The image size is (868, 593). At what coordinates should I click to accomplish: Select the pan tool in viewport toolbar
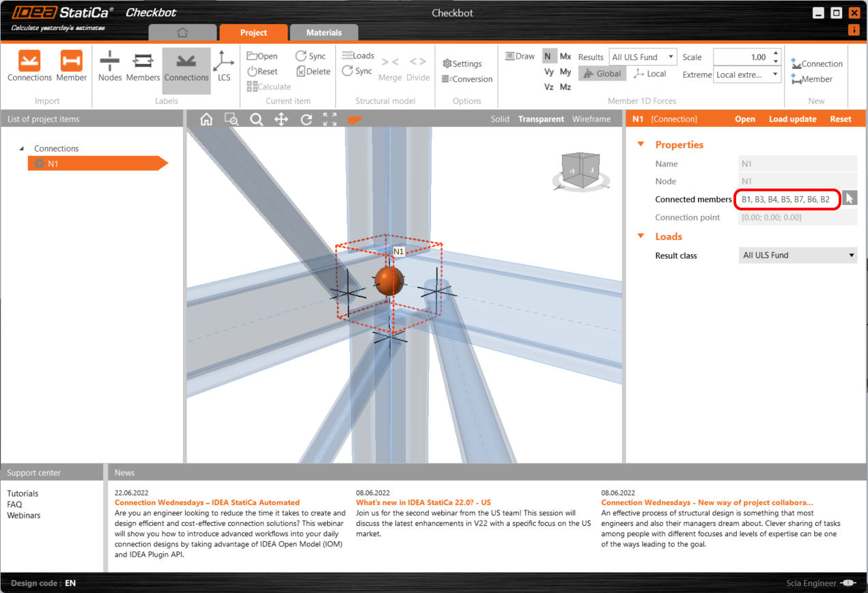pos(281,120)
